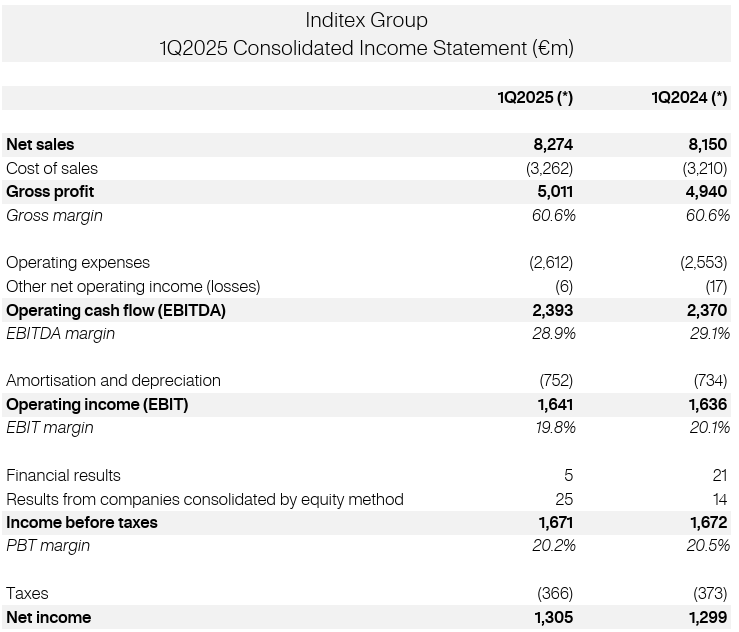739x632 pixels.
Task: Select the 1Q2025 Consolidated Income Statement heading
Action: pos(366,48)
